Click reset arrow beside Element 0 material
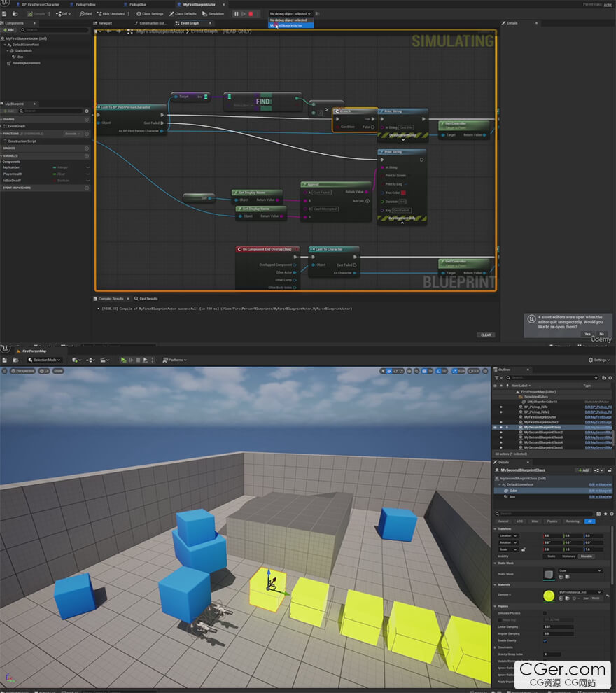This screenshot has height=693, width=616. click(608, 596)
